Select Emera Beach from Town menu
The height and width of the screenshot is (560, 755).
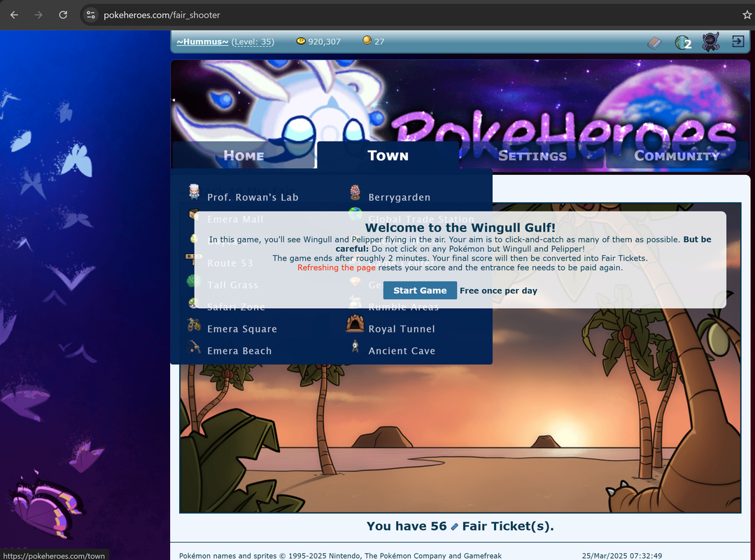coord(239,351)
